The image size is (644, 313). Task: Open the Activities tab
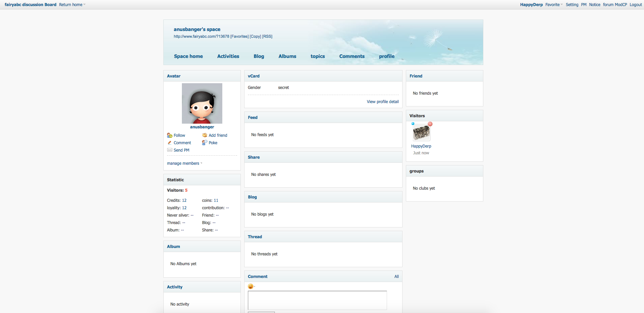pos(228,56)
